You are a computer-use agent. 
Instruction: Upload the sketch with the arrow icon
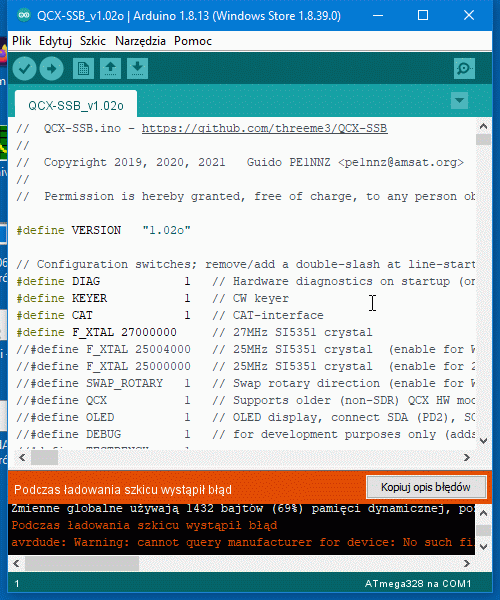coord(52,69)
